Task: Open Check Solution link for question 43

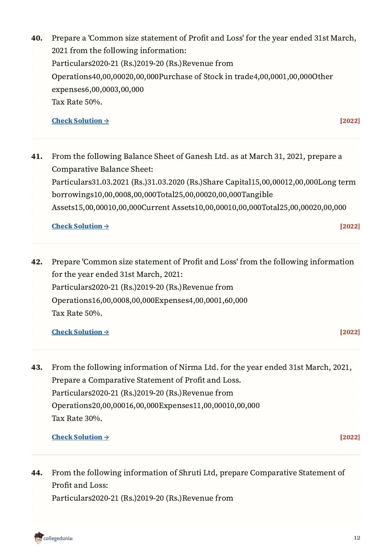Action: pos(80,437)
